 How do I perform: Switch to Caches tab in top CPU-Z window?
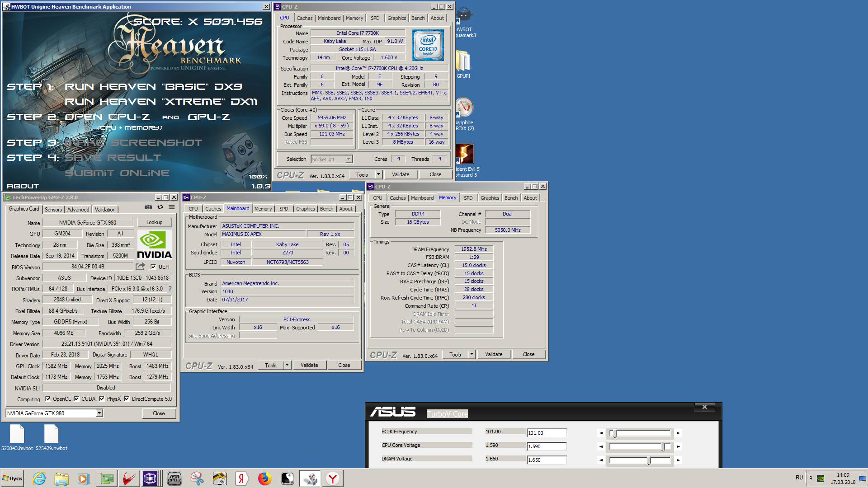pos(304,18)
